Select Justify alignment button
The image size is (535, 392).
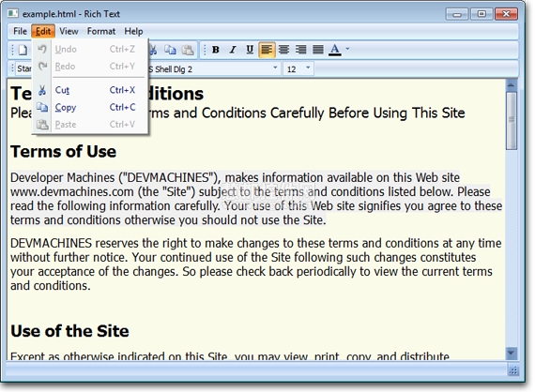point(318,50)
